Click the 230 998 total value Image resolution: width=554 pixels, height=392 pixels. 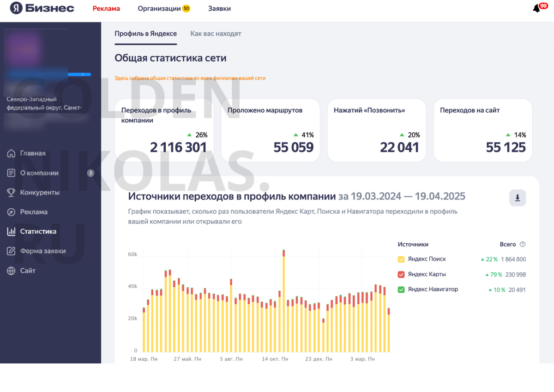516,275
